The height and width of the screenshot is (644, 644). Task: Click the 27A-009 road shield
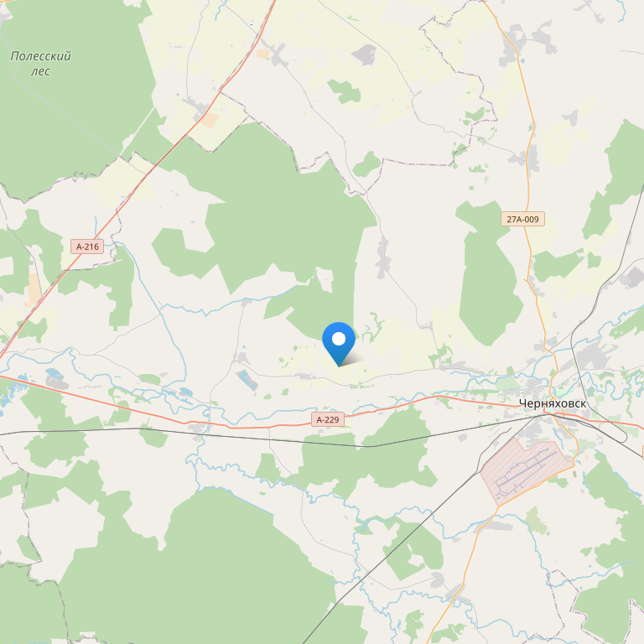click(x=522, y=219)
